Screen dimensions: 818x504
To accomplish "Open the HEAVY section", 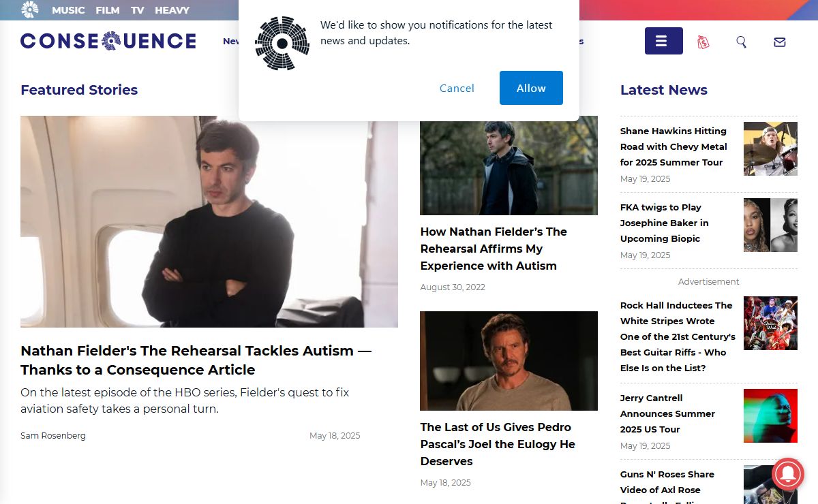I will click(x=172, y=10).
